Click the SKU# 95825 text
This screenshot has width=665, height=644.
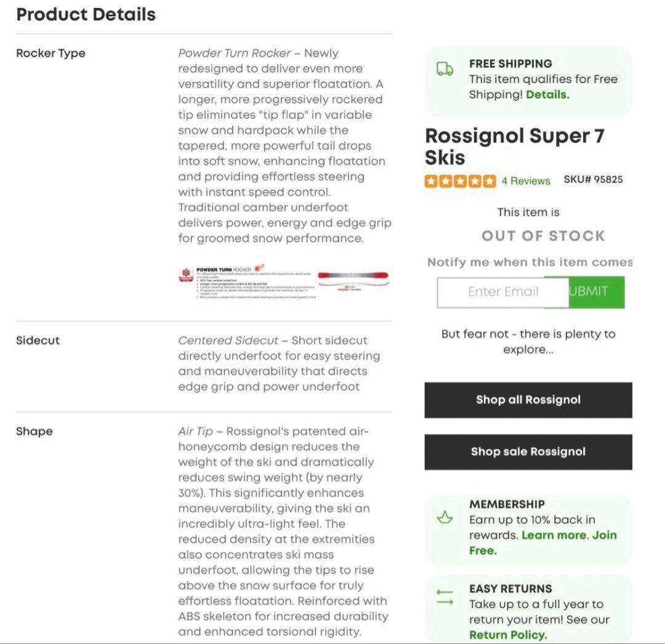pos(593,180)
